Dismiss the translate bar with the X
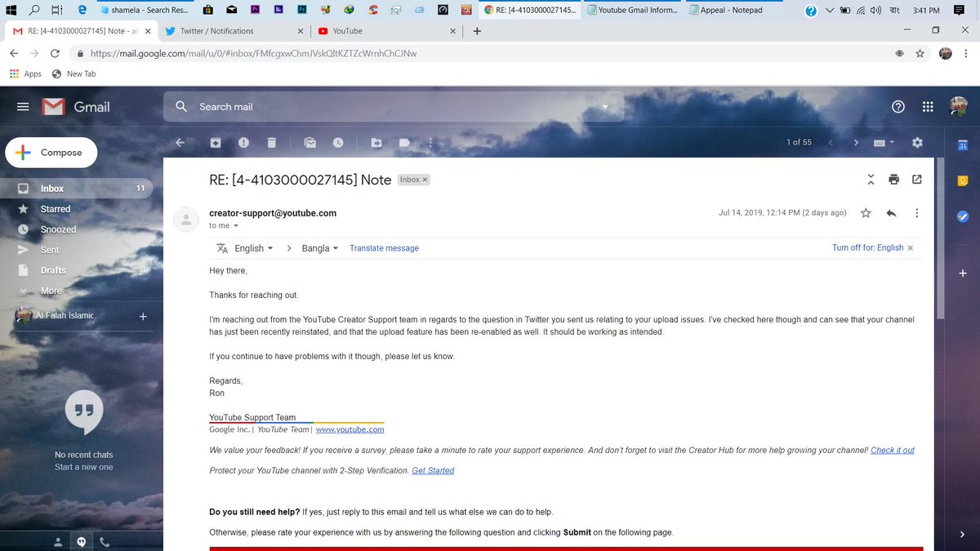The height and width of the screenshot is (551, 980). click(x=911, y=247)
